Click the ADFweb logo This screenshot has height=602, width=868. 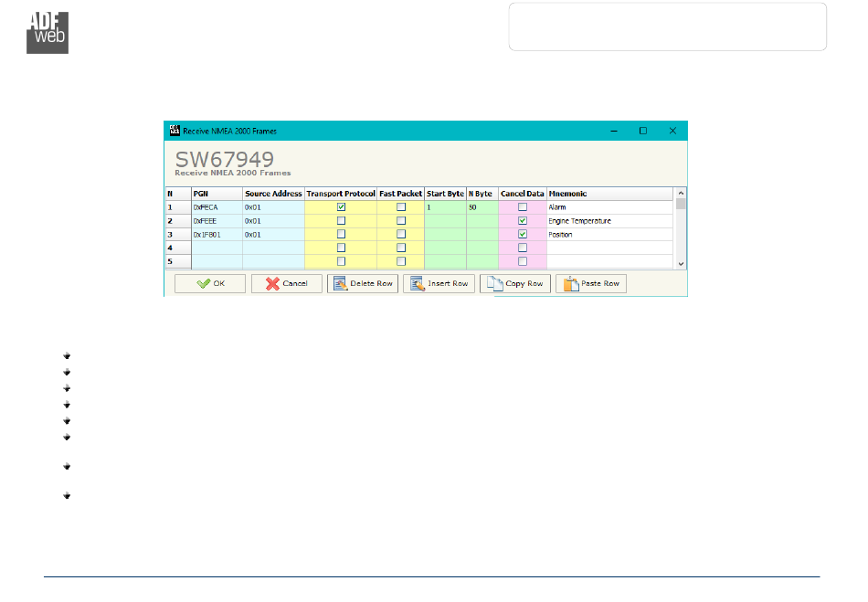(x=48, y=33)
